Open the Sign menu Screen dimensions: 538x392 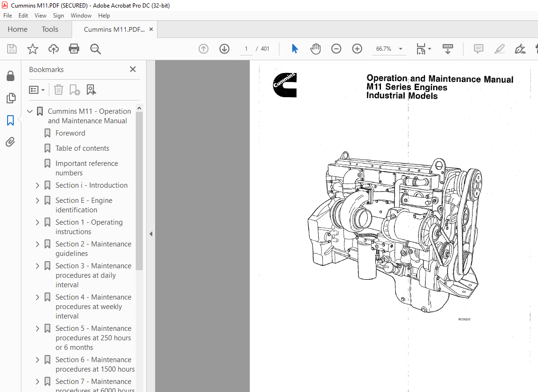tap(58, 16)
